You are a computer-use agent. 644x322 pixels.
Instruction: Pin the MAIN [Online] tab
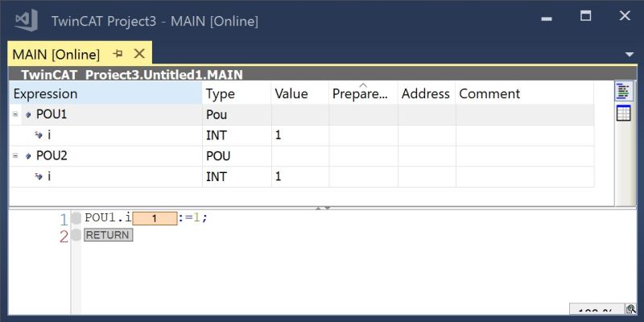118,53
